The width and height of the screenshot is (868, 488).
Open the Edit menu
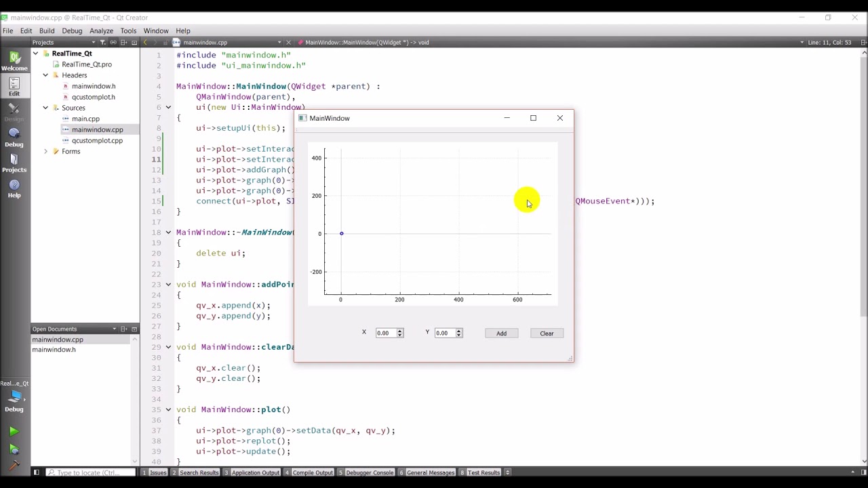(x=26, y=30)
